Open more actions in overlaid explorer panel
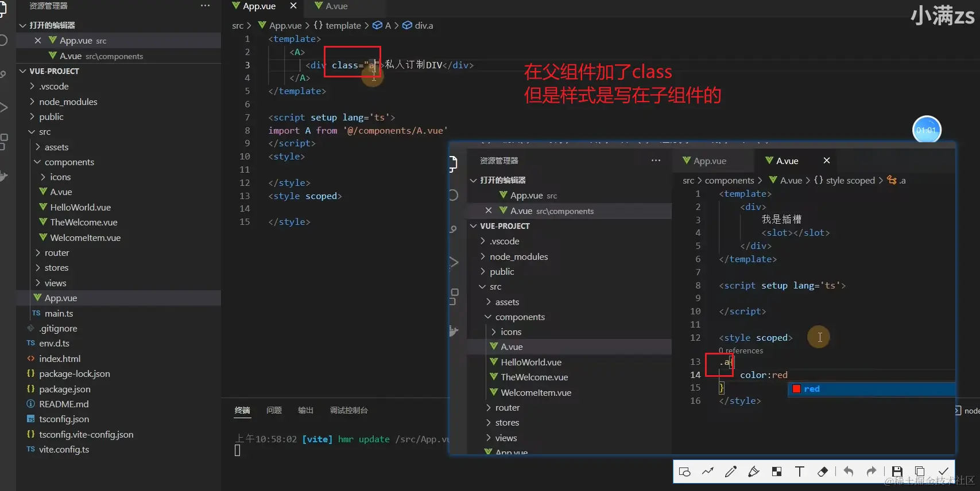The width and height of the screenshot is (980, 491). tap(656, 161)
